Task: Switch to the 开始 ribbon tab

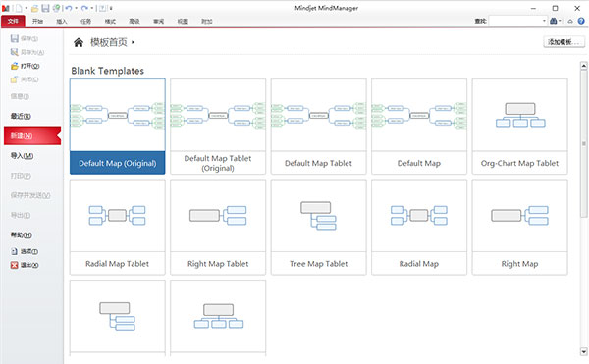Action: (x=37, y=21)
